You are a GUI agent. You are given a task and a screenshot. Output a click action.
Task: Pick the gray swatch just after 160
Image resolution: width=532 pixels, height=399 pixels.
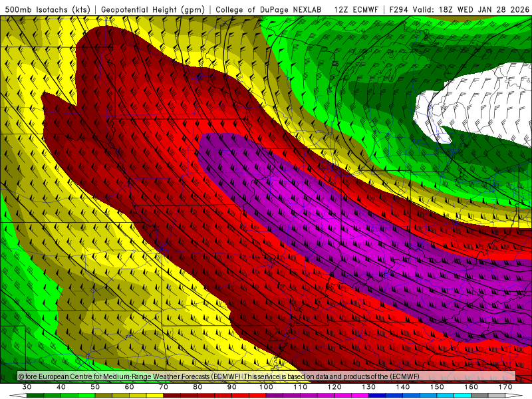479,395
